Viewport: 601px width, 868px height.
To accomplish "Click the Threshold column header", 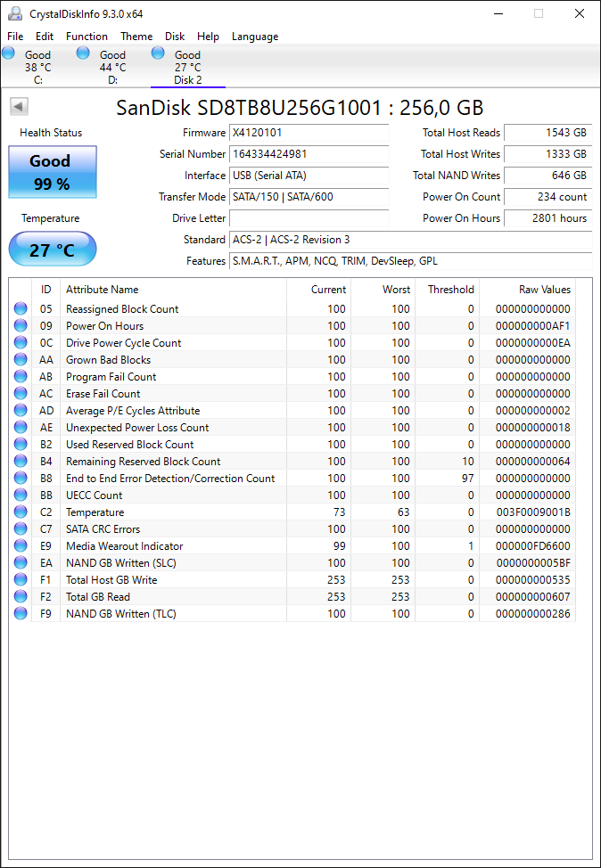I will [447, 290].
